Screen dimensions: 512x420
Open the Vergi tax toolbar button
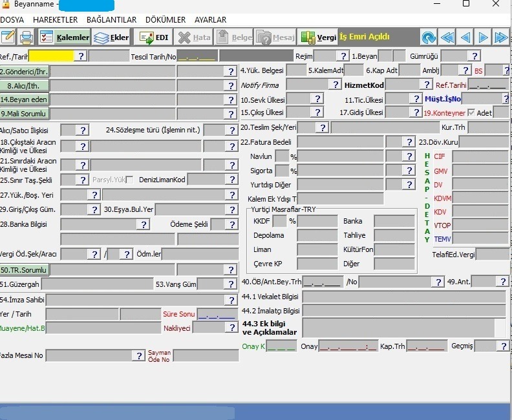pyautogui.click(x=319, y=37)
